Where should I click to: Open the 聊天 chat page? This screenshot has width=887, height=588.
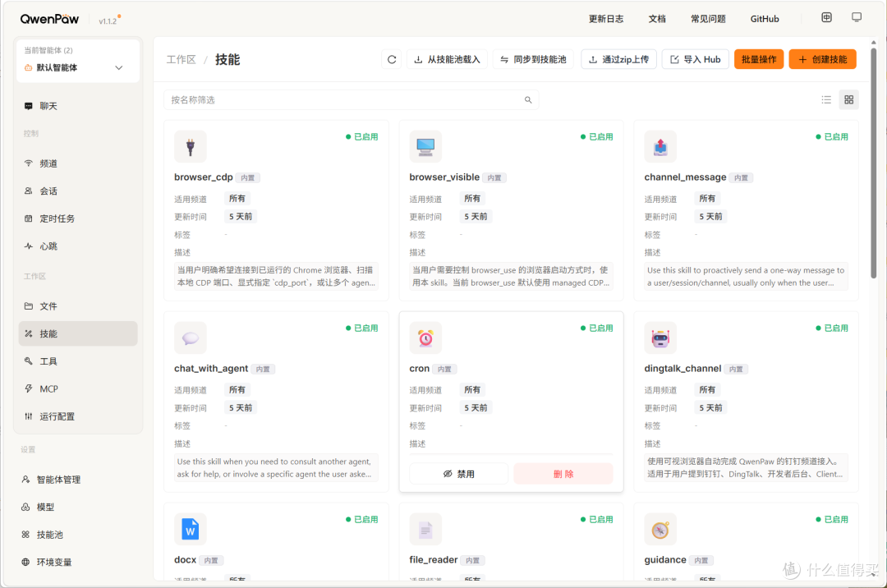(x=78, y=106)
